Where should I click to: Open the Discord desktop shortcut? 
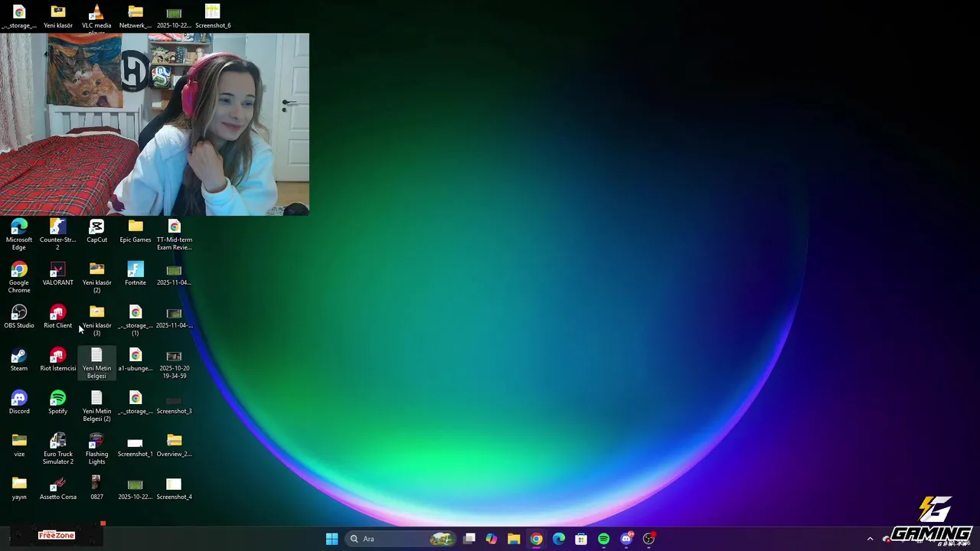[x=19, y=403]
